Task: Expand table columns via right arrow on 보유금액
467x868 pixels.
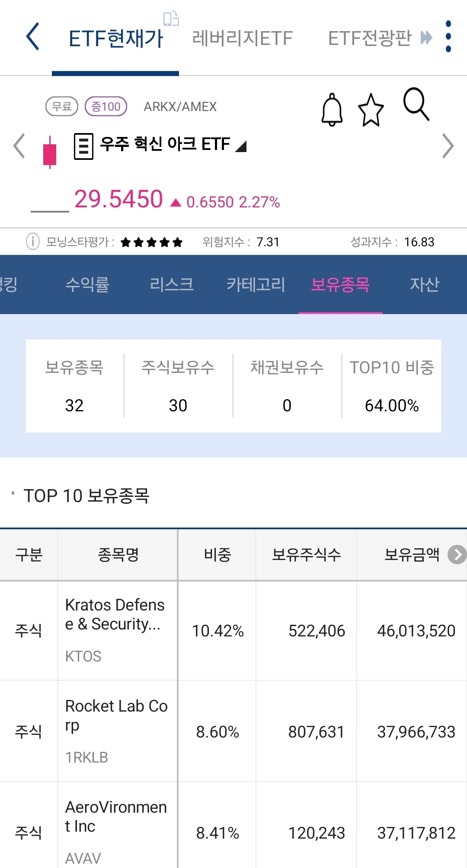Action: (457, 556)
